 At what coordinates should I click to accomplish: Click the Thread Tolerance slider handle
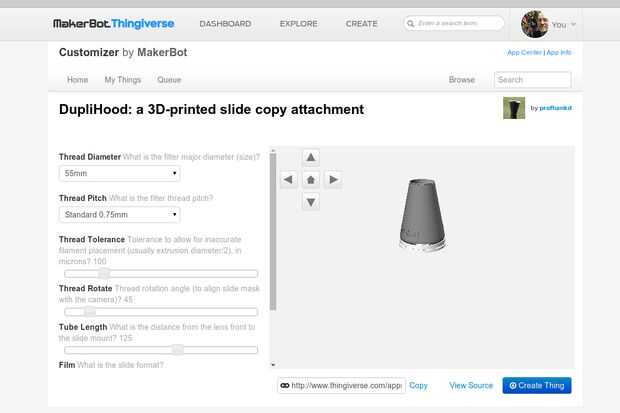[x=104, y=273]
